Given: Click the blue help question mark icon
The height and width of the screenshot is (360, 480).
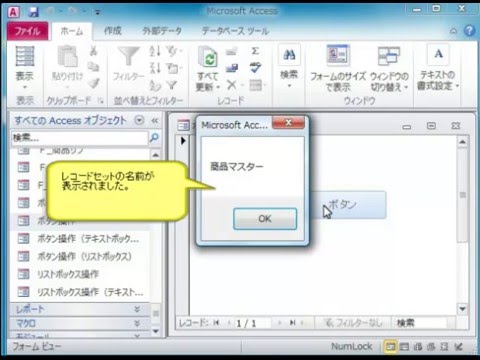Looking at the screenshot, I should point(470,31).
